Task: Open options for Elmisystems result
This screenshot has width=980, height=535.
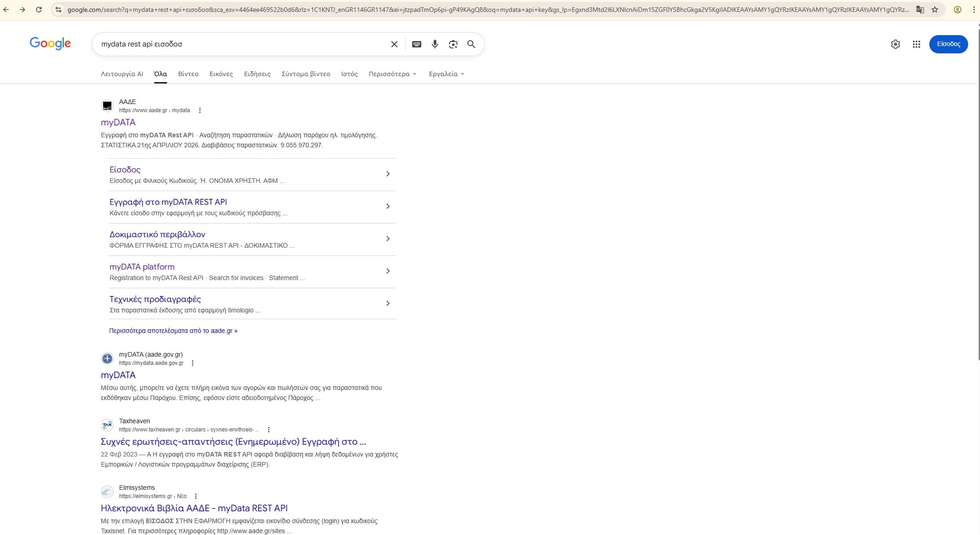Action: (x=196, y=496)
